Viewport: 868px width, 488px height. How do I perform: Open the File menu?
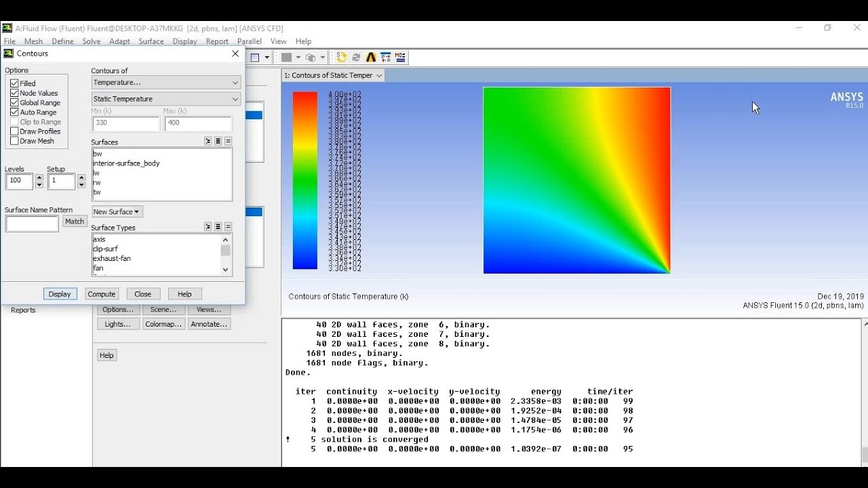(x=9, y=41)
